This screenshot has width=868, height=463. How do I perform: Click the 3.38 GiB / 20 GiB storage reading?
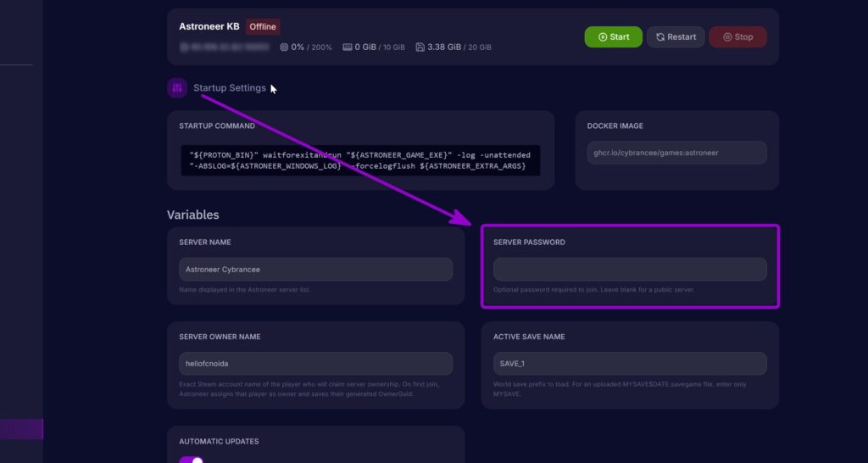click(459, 47)
